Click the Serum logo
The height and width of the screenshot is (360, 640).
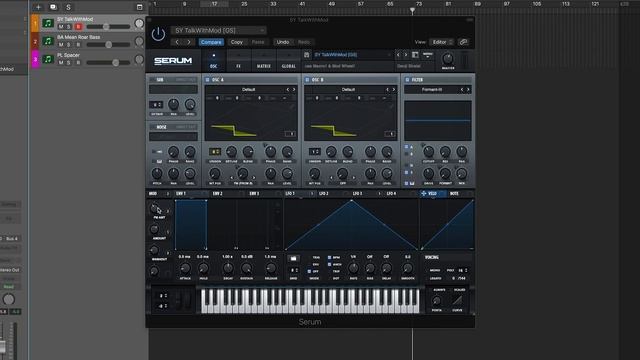(x=173, y=61)
